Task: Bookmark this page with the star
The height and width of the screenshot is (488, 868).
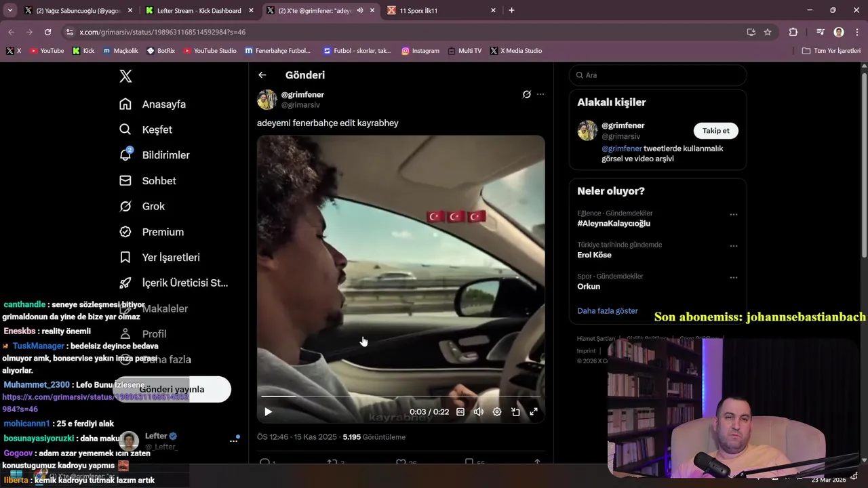Action: (x=768, y=32)
